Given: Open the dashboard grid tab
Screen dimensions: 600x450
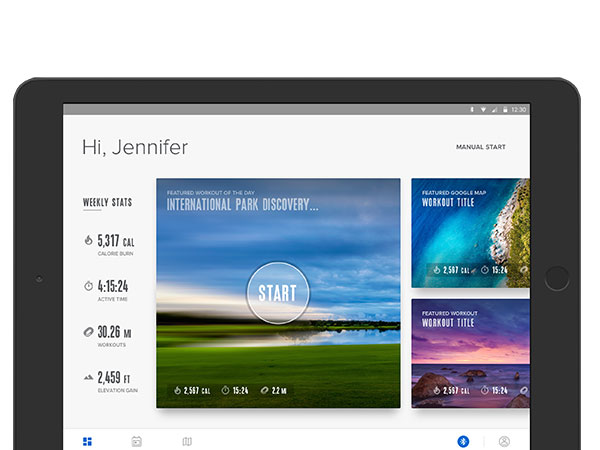Looking at the screenshot, I should pyautogui.click(x=87, y=442).
